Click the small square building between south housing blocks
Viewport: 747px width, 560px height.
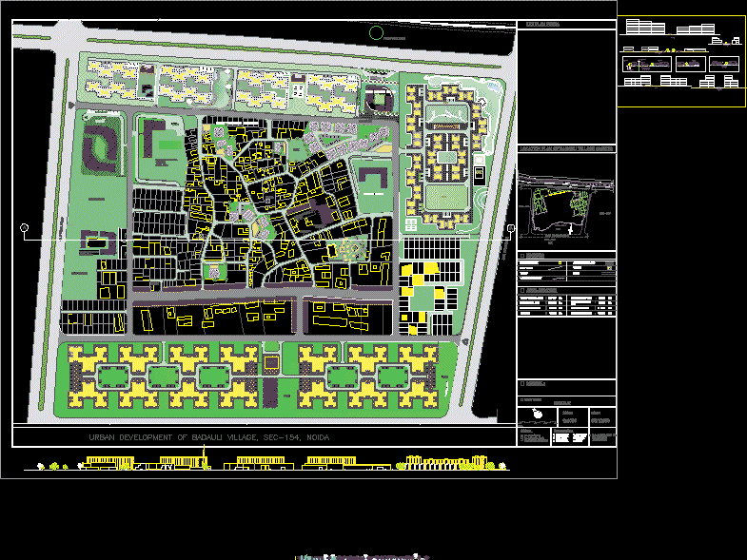coord(271,363)
